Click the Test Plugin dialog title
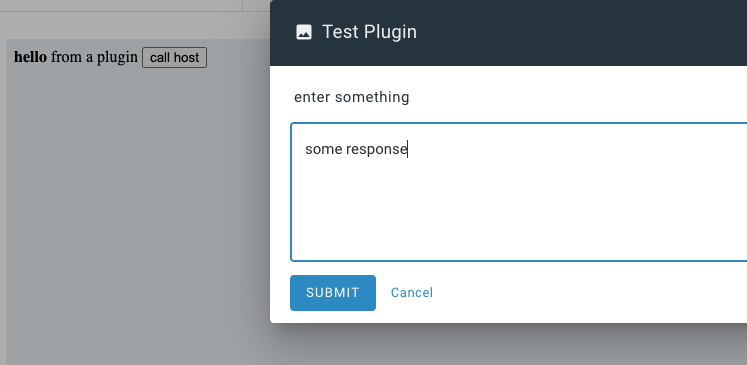Screen dimensions: 747x365 [x=369, y=32]
